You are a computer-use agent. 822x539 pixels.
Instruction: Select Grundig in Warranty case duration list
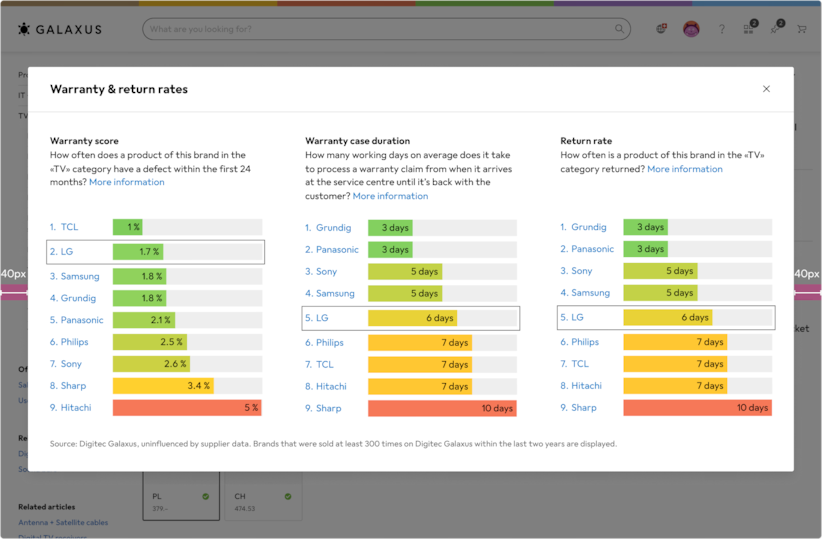333,227
